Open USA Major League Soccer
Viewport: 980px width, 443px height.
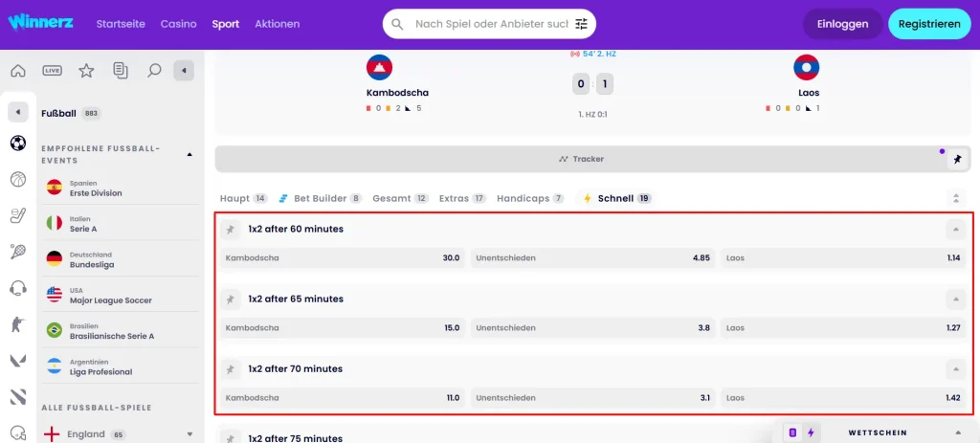pos(120,295)
